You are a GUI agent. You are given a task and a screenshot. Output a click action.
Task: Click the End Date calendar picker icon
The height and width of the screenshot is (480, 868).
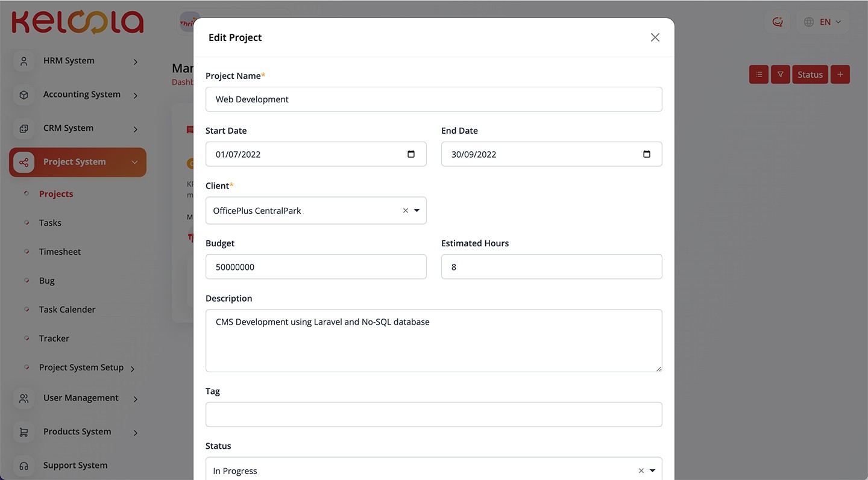[x=647, y=154]
